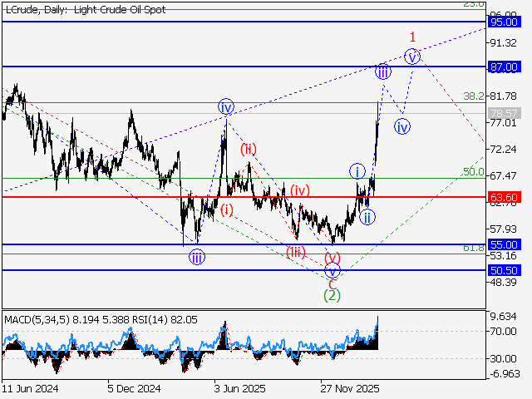Click the 55.00 blue support price tag
The image size is (532, 399).
(505, 245)
